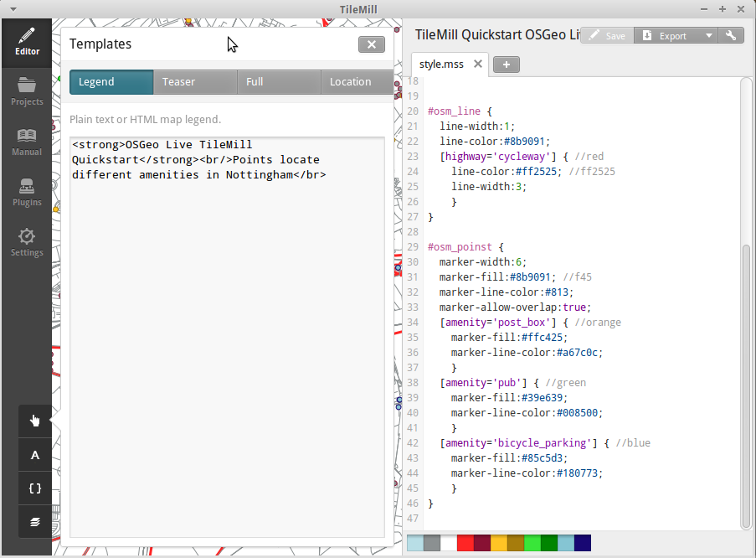This screenshot has height=558, width=756.
Task: Go to Projects in the sidebar
Action: 27,91
